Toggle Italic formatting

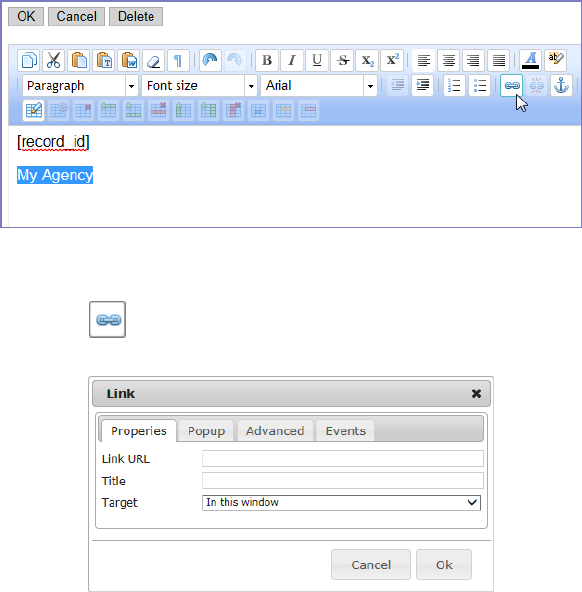(292, 60)
